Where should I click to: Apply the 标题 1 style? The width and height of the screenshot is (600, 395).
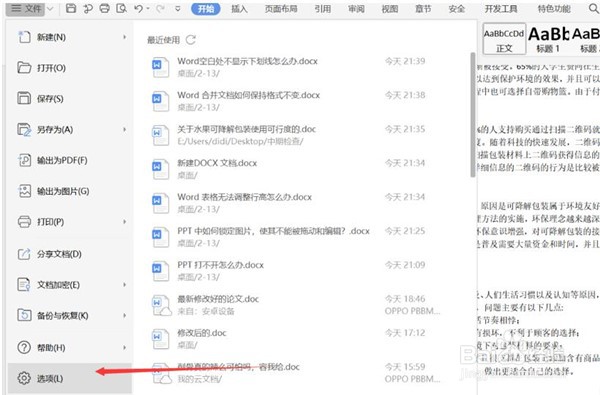tap(548, 39)
